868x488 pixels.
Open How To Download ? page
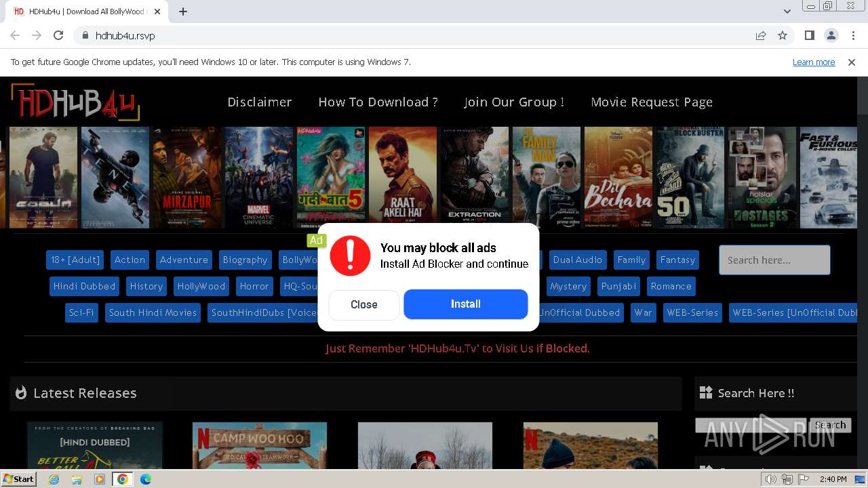coord(378,102)
